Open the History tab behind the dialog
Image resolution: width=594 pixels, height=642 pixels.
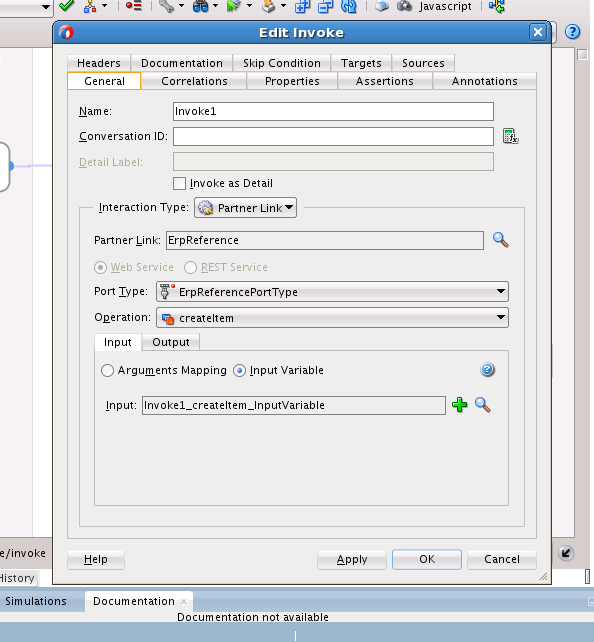click(x=17, y=578)
